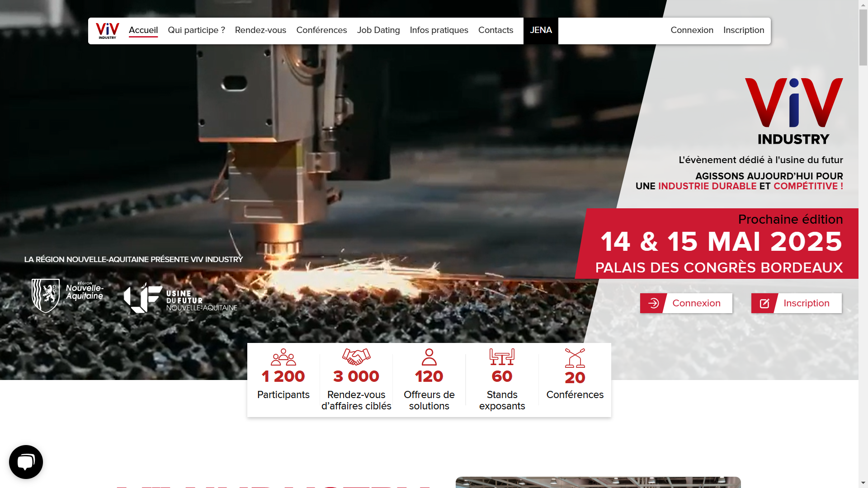Click Connexion link in top navbar
868x488 pixels.
692,30
